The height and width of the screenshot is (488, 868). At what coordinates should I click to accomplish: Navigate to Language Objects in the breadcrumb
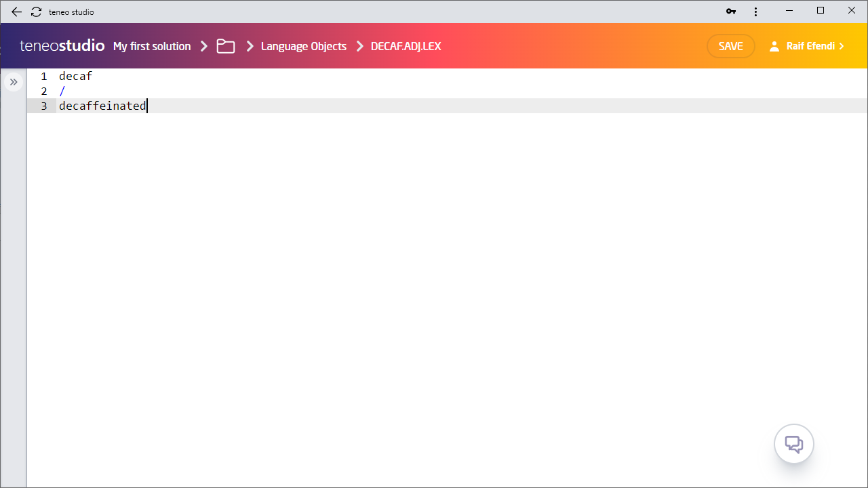[x=303, y=46]
